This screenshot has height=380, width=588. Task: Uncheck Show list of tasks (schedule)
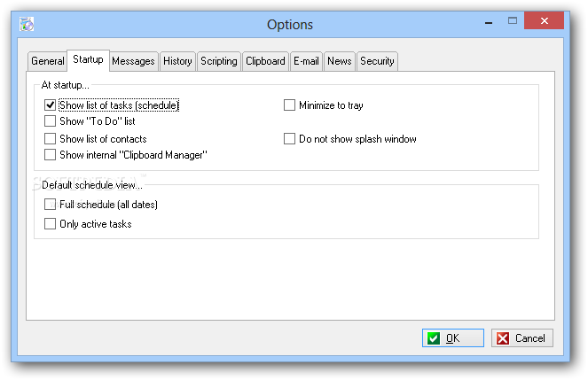[51, 105]
